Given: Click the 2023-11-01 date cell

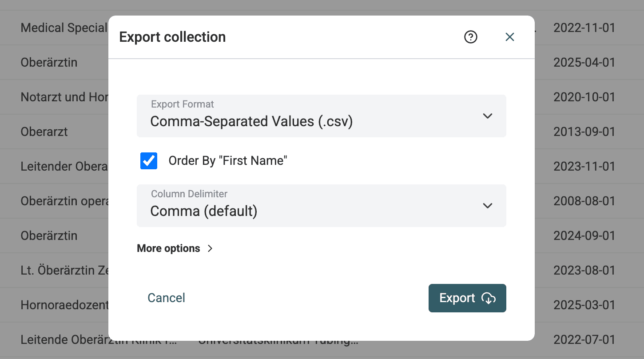Looking at the screenshot, I should (x=584, y=166).
